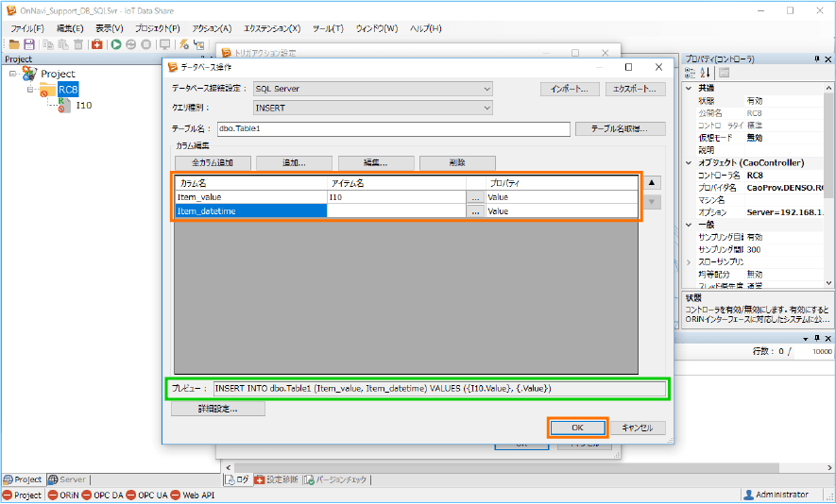Browse item for Item_datetime row via ... button

point(475,211)
